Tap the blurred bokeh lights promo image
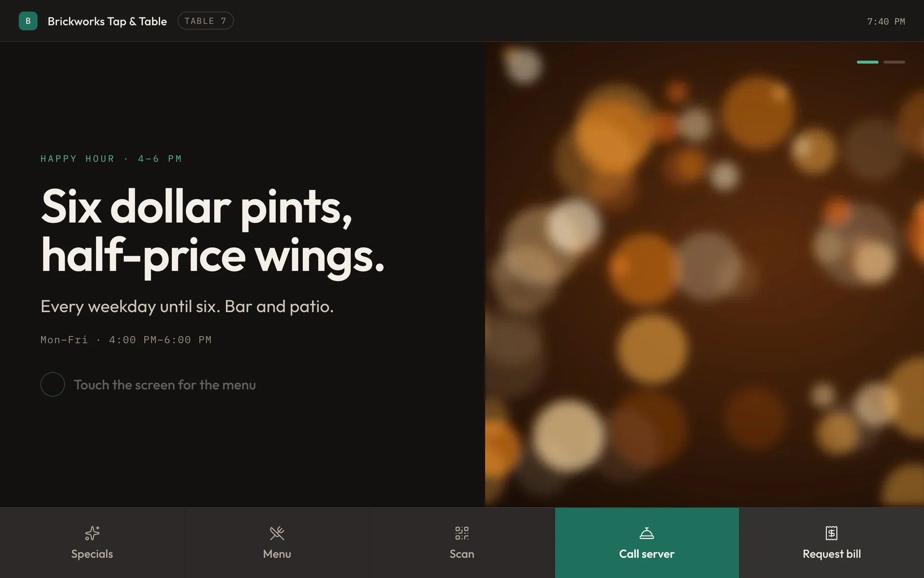 705,274
